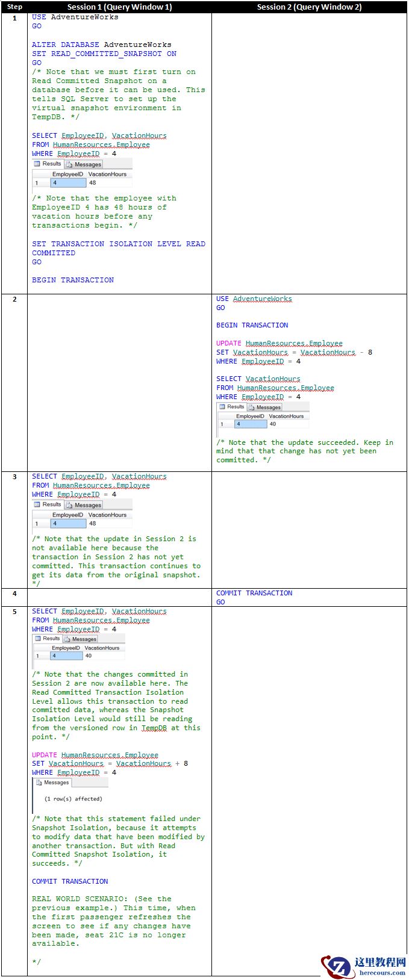
Task: Click the EmployeeID column header in Step 5
Action: click(x=66, y=648)
